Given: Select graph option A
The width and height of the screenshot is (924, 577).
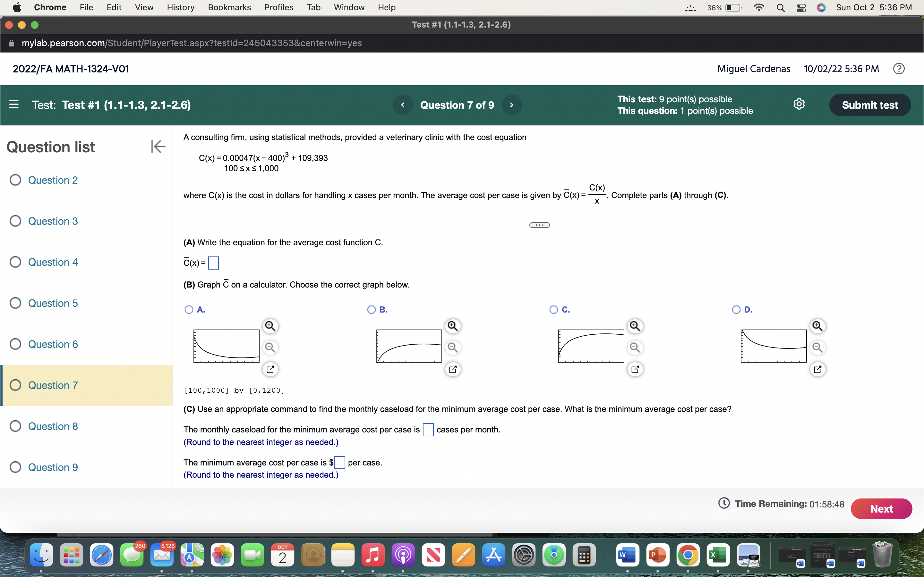Looking at the screenshot, I should [x=189, y=309].
